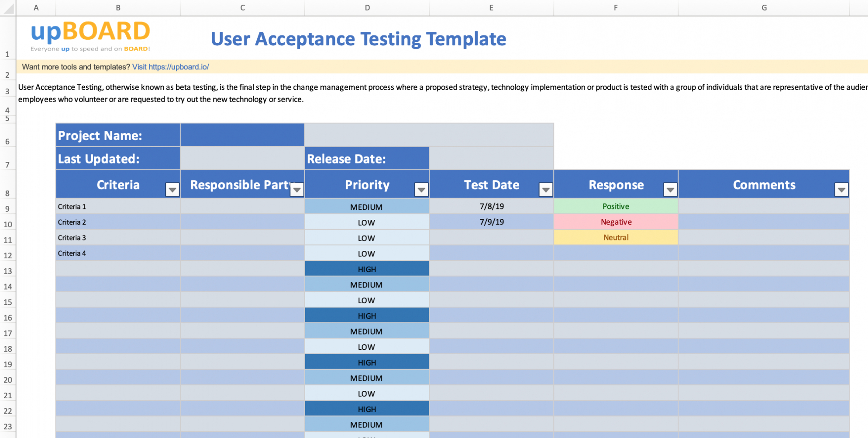Screen dimensions: 868x438
Task: Click the empty Last Updated value cell
Action: click(242, 159)
